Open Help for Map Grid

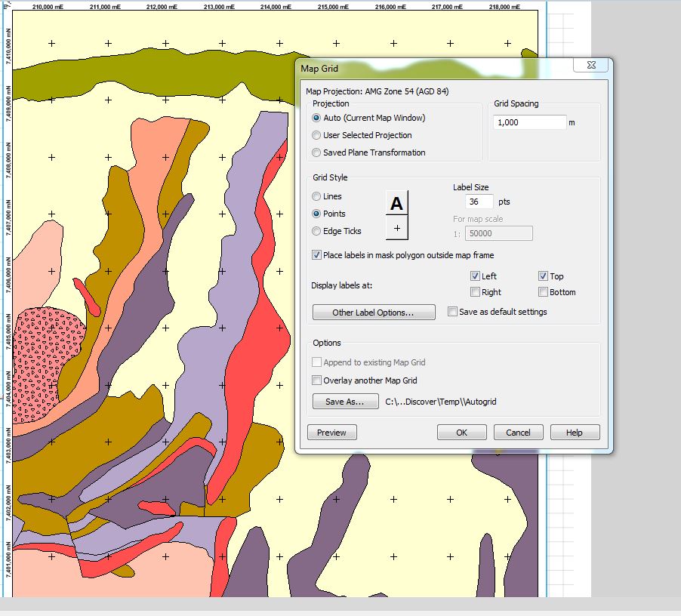coord(575,433)
